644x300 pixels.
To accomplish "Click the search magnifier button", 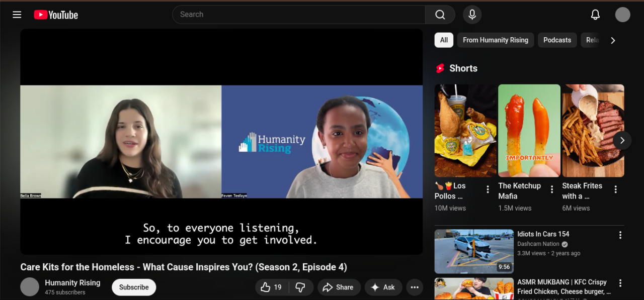I will tap(440, 15).
